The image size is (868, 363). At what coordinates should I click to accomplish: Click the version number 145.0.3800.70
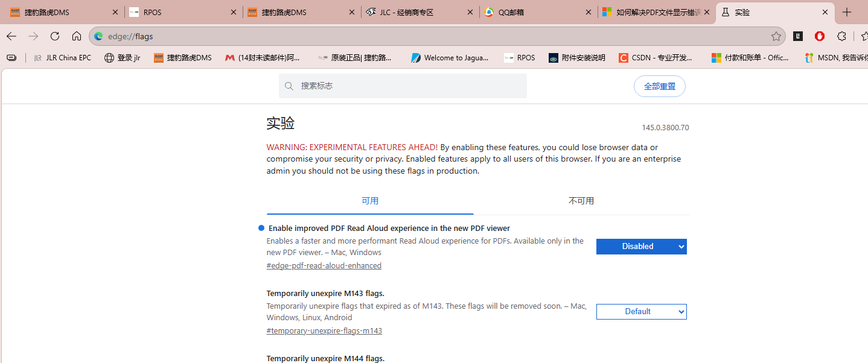[x=665, y=128]
